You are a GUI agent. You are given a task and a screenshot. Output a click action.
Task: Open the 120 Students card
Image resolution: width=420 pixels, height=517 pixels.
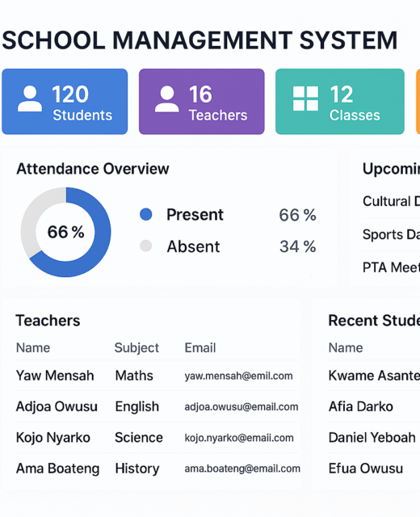click(65, 102)
